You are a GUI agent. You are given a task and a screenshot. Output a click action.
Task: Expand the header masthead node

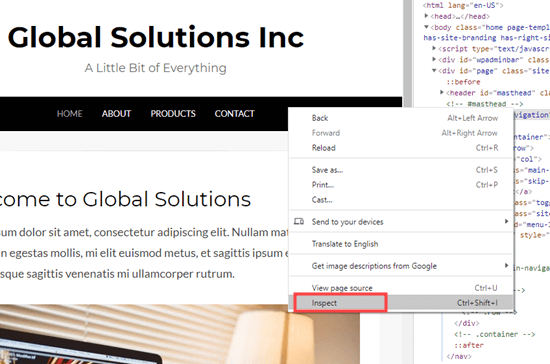pos(442,93)
